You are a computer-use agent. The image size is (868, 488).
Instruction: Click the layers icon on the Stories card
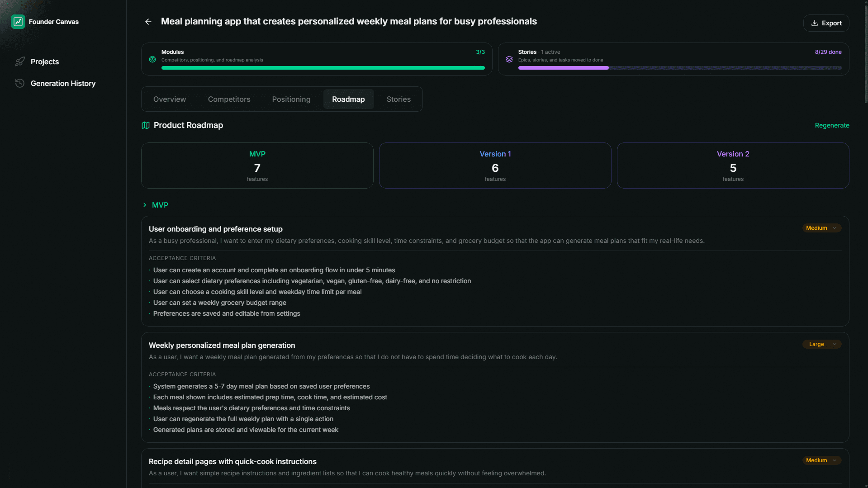(509, 59)
